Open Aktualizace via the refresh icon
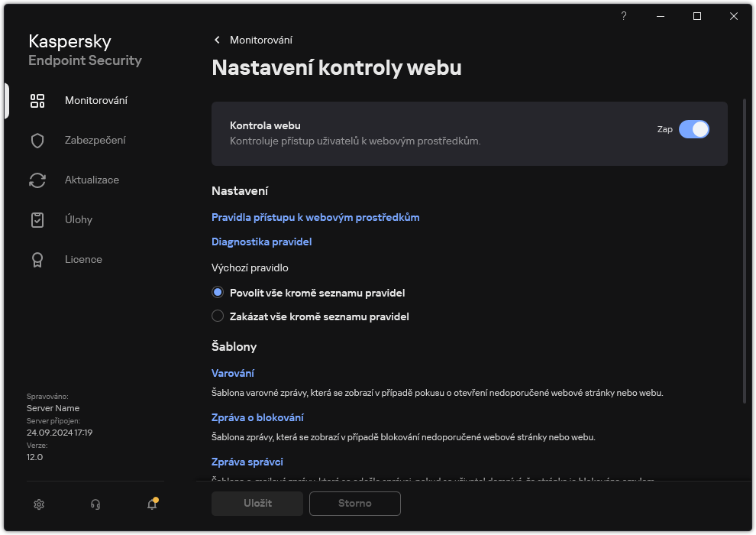The width and height of the screenshot is (756, 535). (x=37, y=180)
